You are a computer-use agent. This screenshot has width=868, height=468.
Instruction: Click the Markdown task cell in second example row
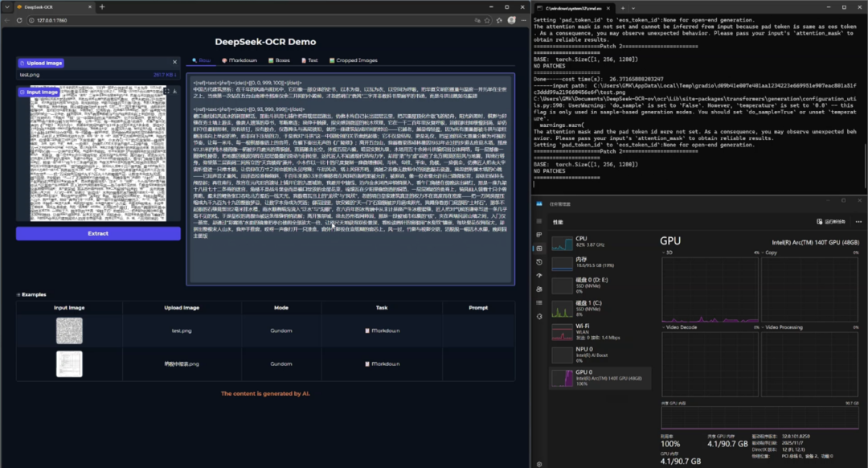[x=382, y=364]
